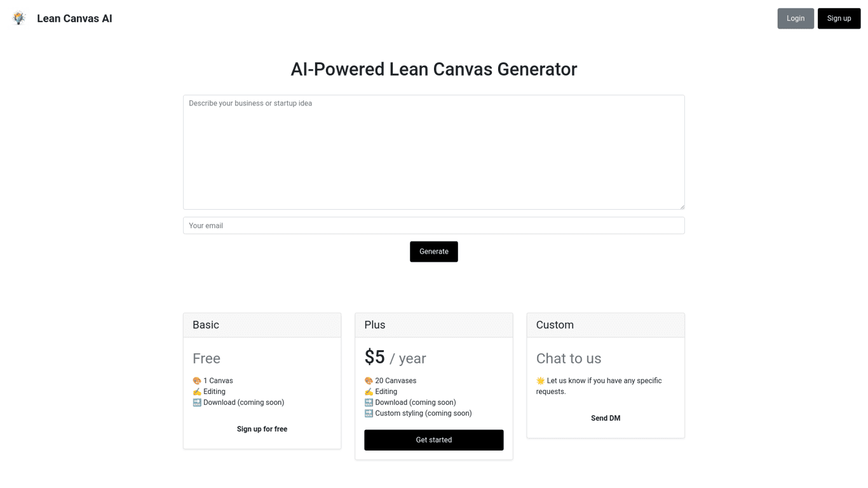Click the sun icon in the Custom card
Screen dimensions: 868x488
540,380
